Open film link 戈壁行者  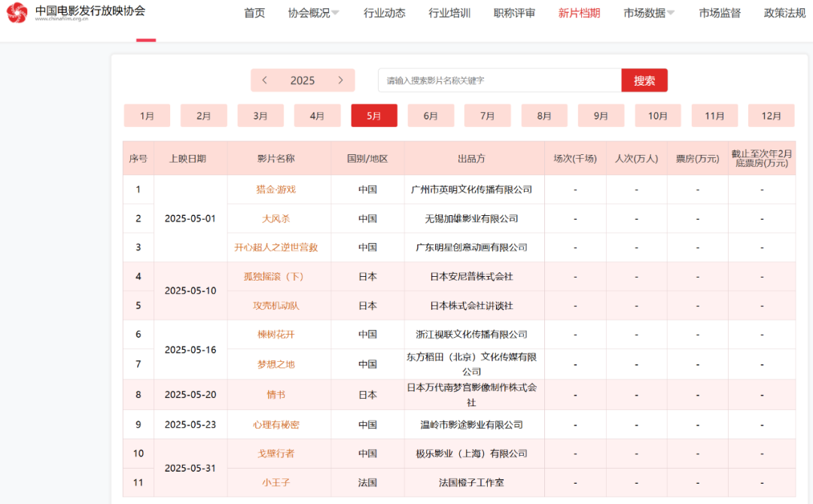pos(276,454)
